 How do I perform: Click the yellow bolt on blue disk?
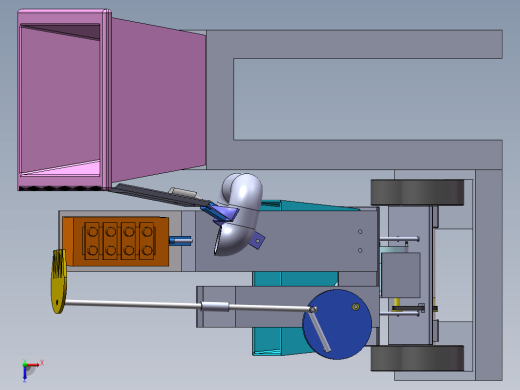pyautogui.click(x=356, y=307)
